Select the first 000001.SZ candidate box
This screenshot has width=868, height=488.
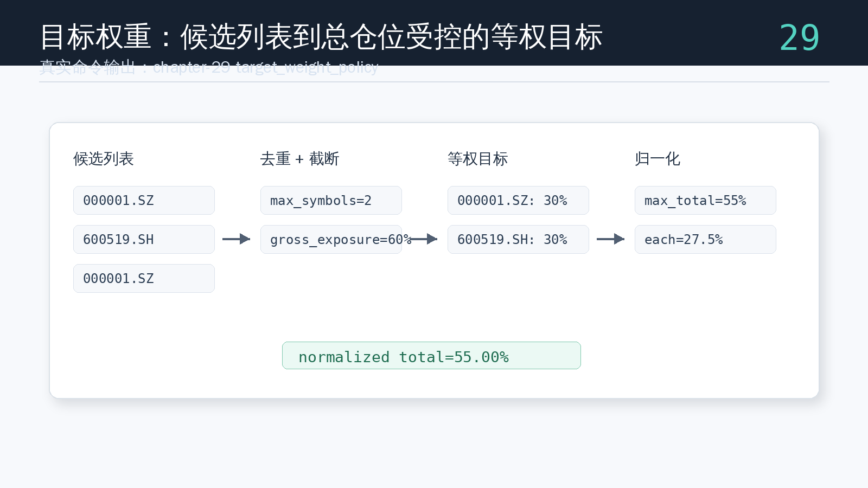pos(144,201)
